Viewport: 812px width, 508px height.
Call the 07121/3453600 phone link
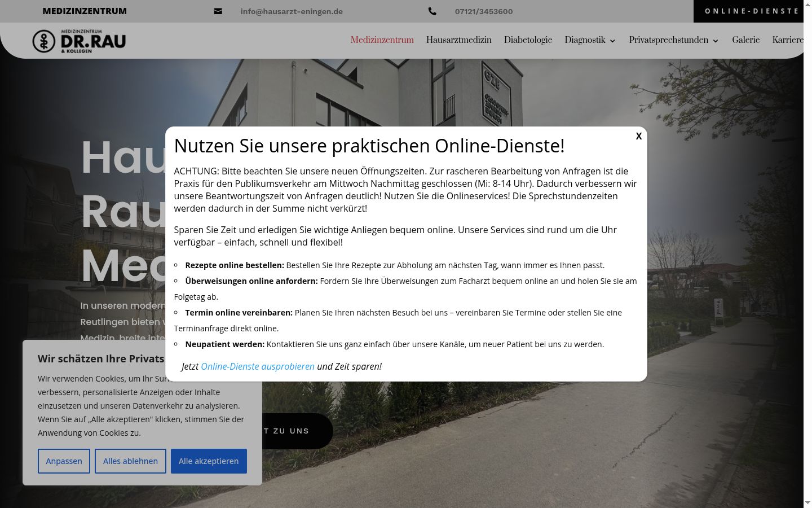484,11
